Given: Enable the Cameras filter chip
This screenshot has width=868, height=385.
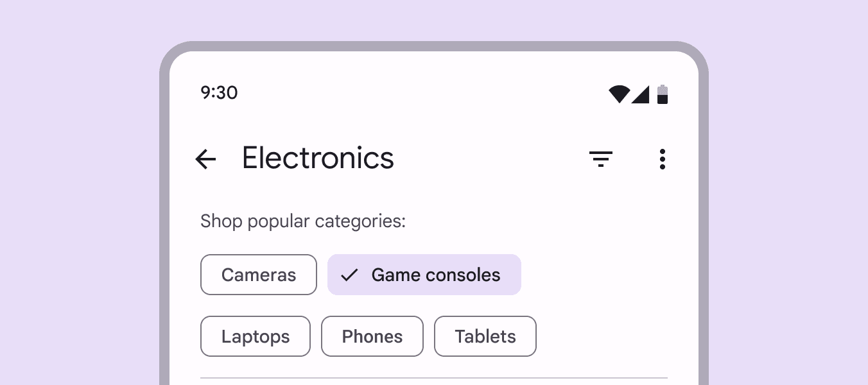Looking at the screenshot, I should 258,275.
